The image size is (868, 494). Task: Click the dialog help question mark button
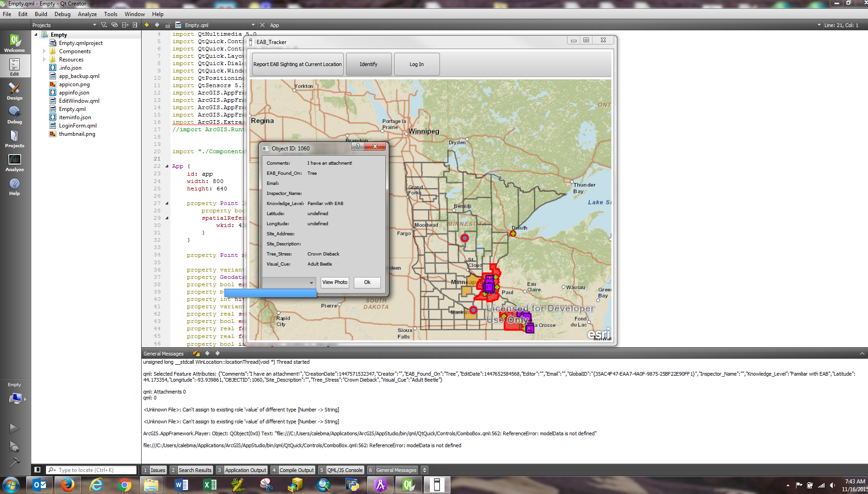[358, 147]
